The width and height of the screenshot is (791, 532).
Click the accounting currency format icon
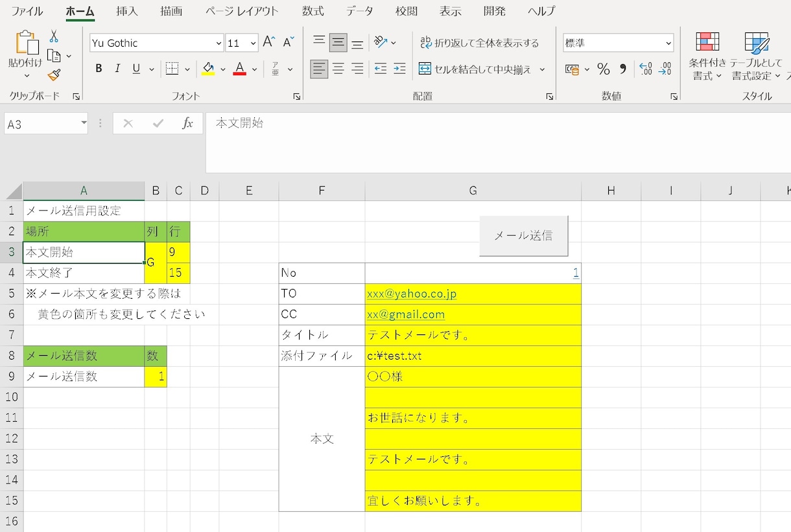tap(573, 69)
